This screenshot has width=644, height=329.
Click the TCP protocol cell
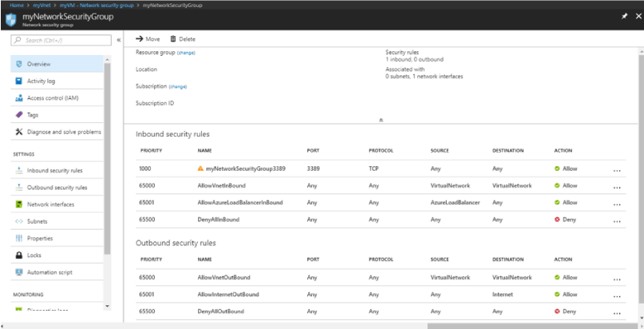click(x=373, y=168)
